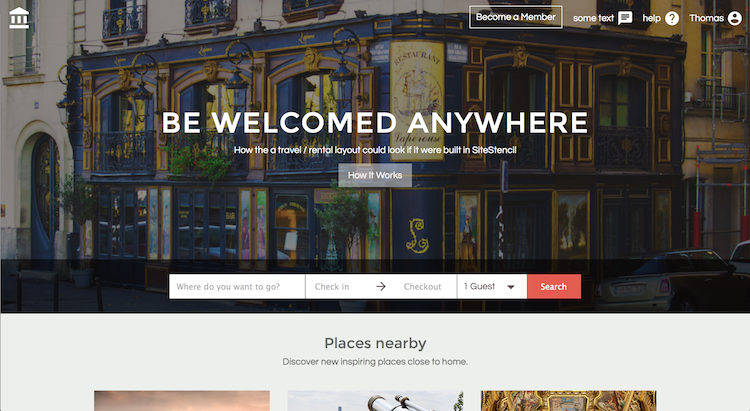Click the museum building logo icon
Viewport: 750px width, 411px height.
19,18
